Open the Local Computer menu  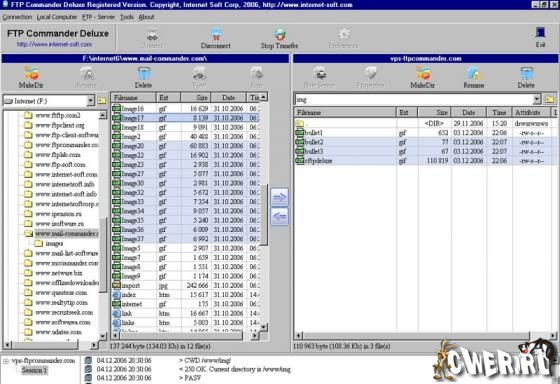coord(56,17)
